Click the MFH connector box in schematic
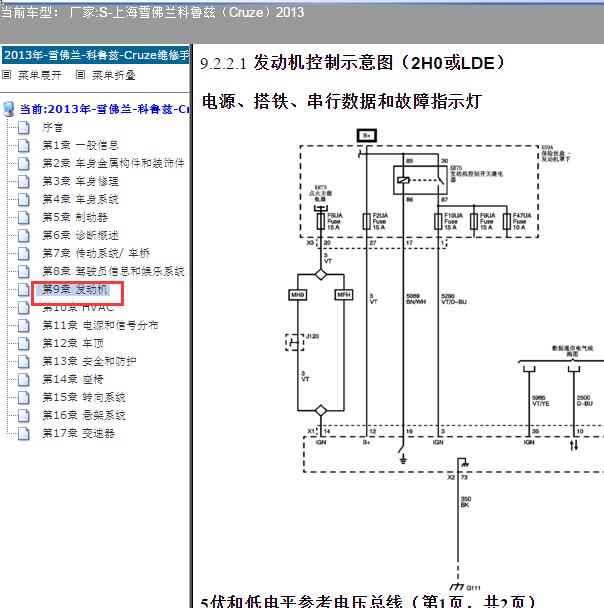This screenshot has height=608, width=604. pyautogui.click(x=344, y=295)
